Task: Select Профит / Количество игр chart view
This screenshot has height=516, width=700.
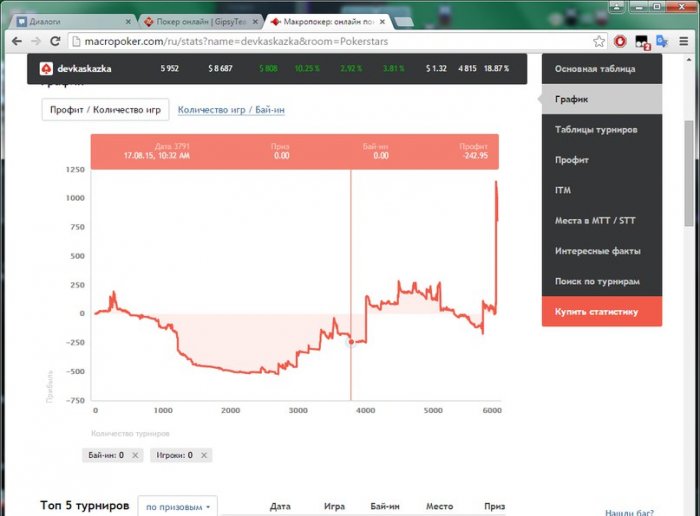Action: point(105,110)
